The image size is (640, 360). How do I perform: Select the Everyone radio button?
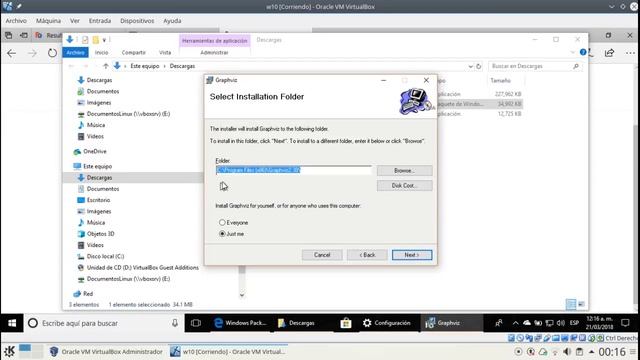coord(222,222)
